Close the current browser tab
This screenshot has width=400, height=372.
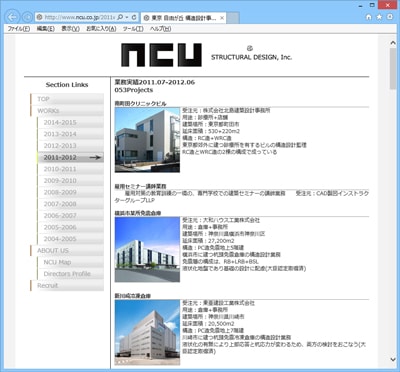[x=222, y=18]
